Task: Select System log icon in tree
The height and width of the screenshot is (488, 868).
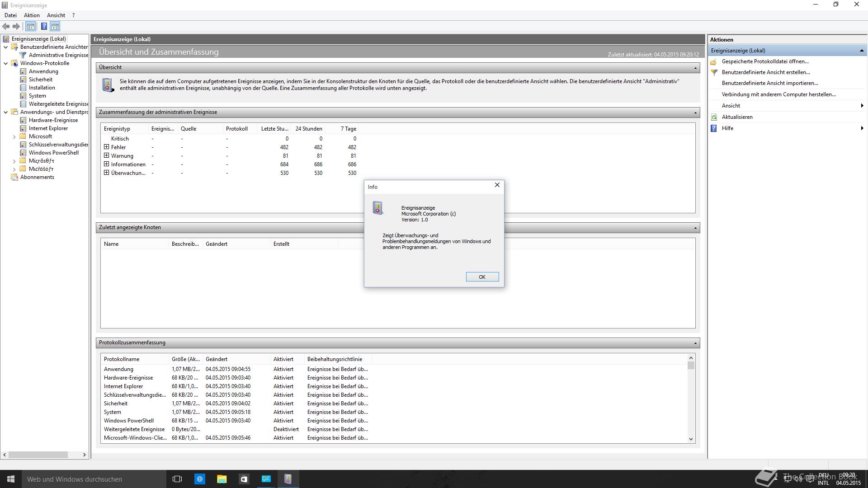Action: [23, 96]
